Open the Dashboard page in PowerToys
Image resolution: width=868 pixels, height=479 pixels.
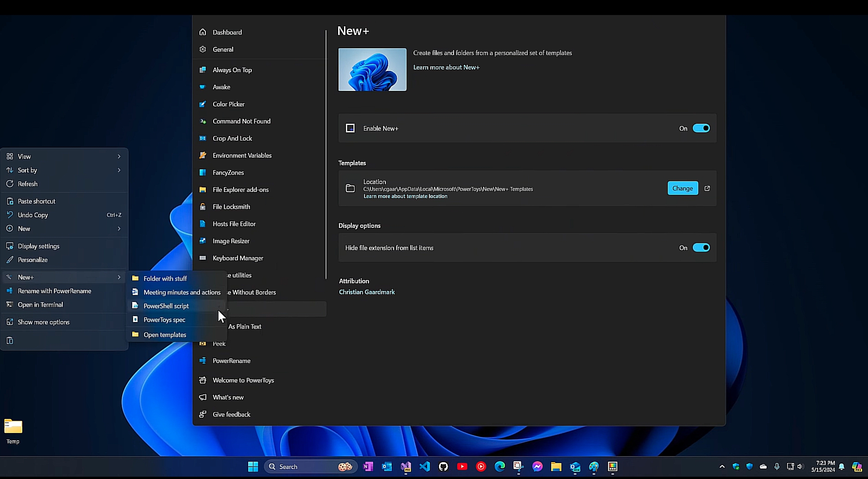click(227, 32)
